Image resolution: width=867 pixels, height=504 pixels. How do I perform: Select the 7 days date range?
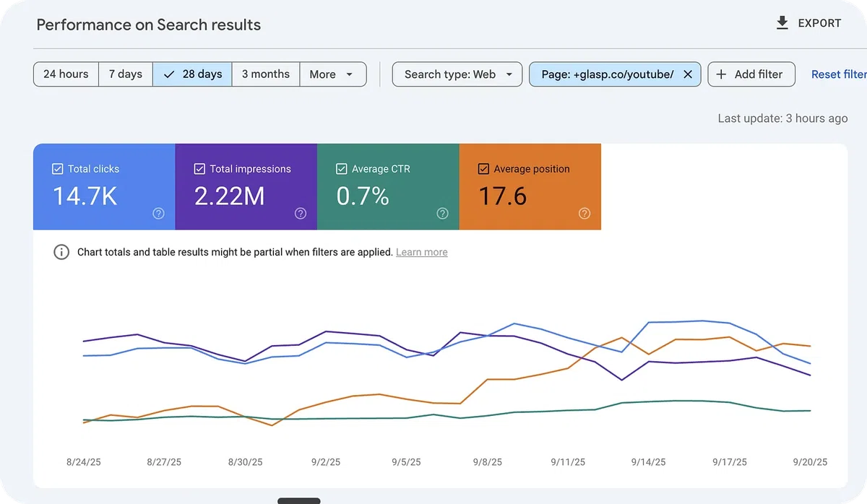(125, 74)
